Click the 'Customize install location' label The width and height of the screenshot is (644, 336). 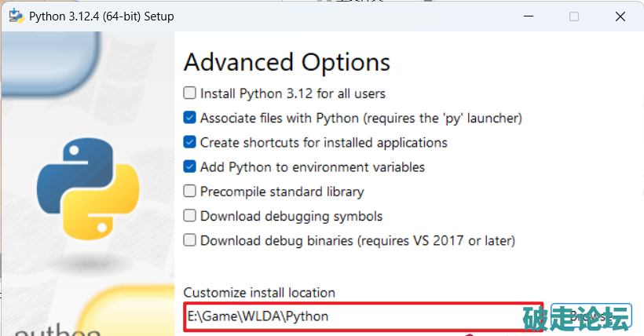pos(259,293)
